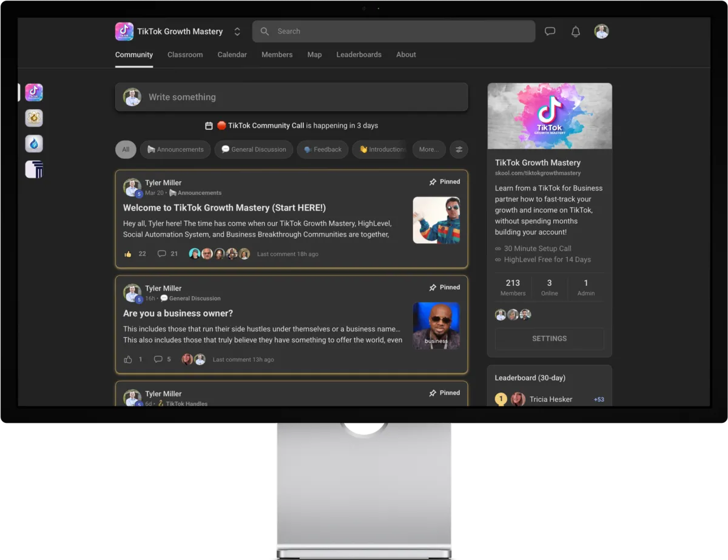The image size is (728, 560).
Task: Expand the More... categories dropdown
Action: pyautogui.click(x=429, y=149)
